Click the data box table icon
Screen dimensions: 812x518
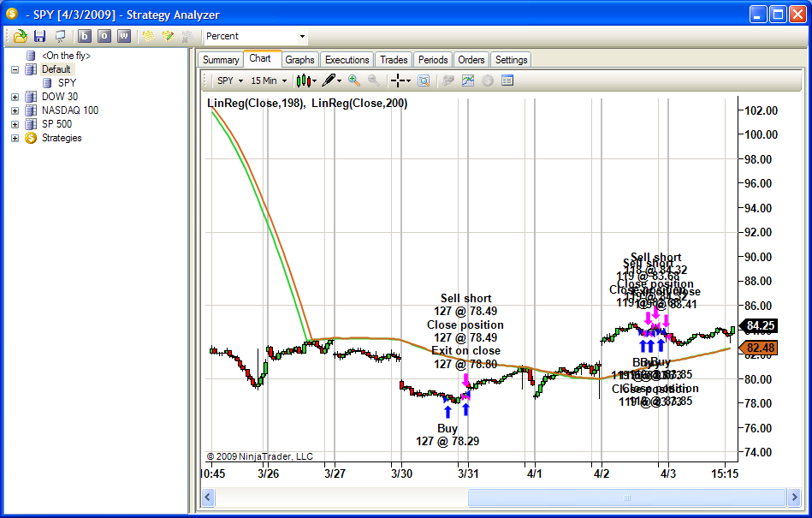coord(507,80)
